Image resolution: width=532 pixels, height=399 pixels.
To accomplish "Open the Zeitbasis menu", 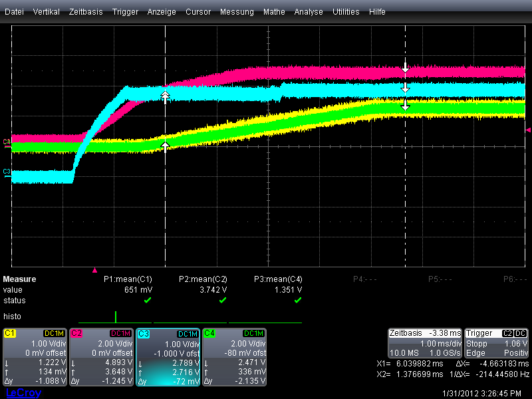I will pos(86,12).
